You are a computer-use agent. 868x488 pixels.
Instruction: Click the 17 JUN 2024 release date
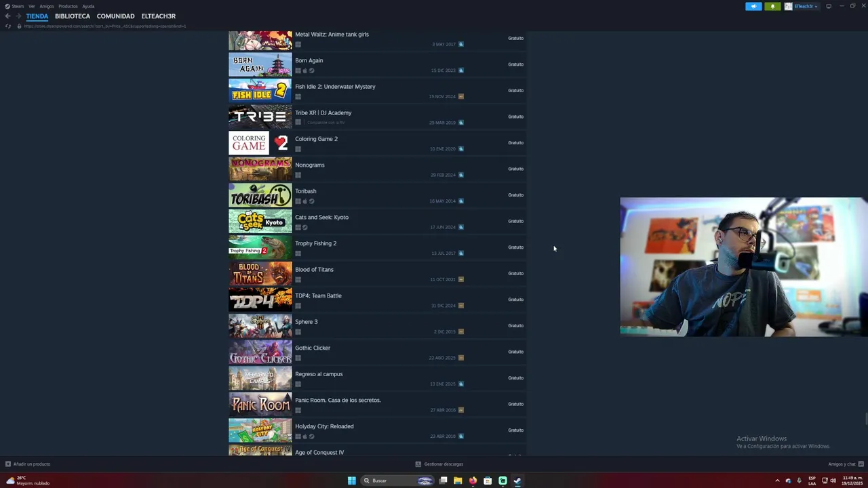coord(443,227)
